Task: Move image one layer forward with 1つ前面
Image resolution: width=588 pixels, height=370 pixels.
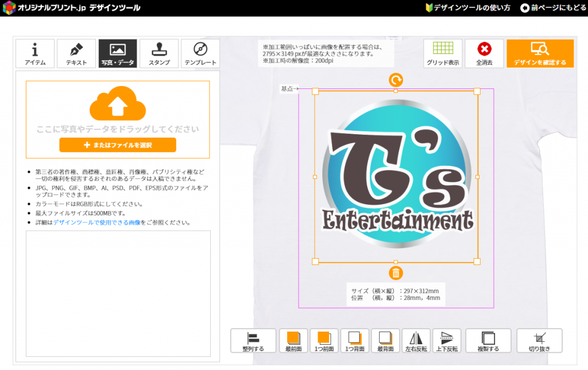Action: tap(324, 341)
